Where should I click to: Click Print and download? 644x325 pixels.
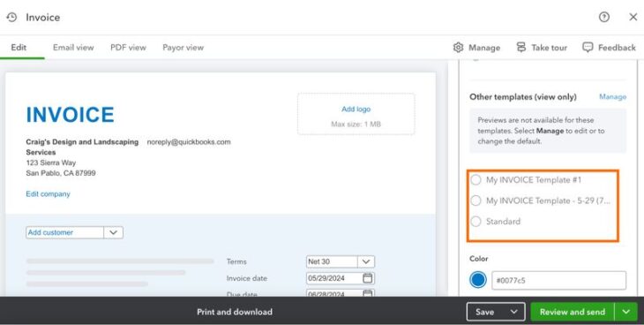pos(235,312)
